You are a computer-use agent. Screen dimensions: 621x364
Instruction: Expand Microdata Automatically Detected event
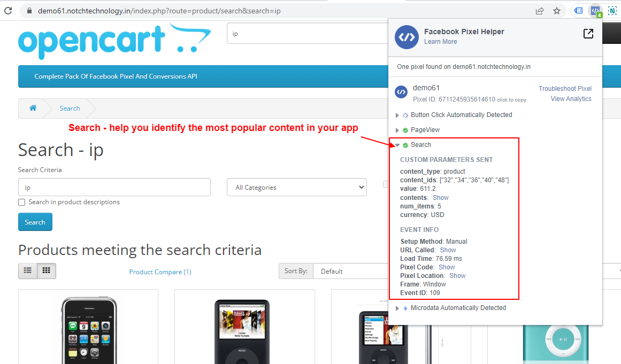pos(397,308)
